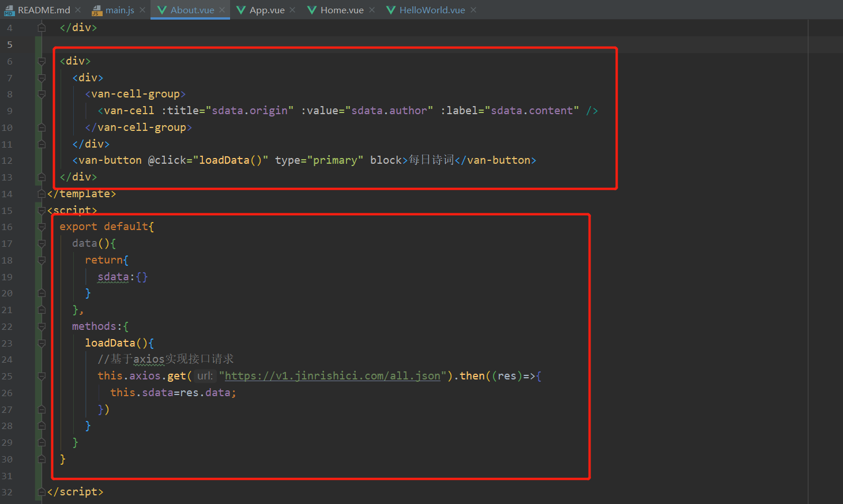Screen dimensions: 843x504
Task: Close the main.js tab
Action: [x=142, y=10]
